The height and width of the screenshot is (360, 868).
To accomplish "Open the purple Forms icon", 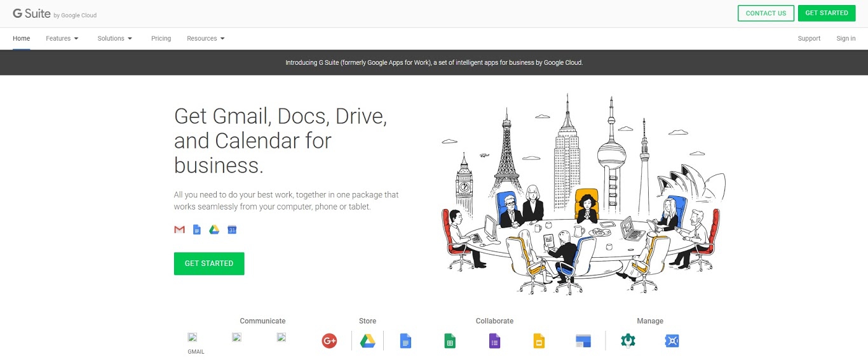I will 494,341.
